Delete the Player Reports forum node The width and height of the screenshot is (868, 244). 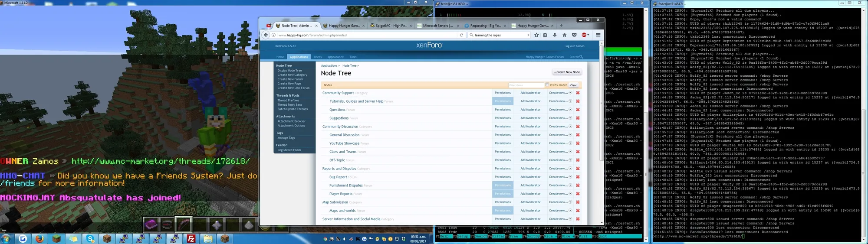pyautogui.click(x=578, y=194)
